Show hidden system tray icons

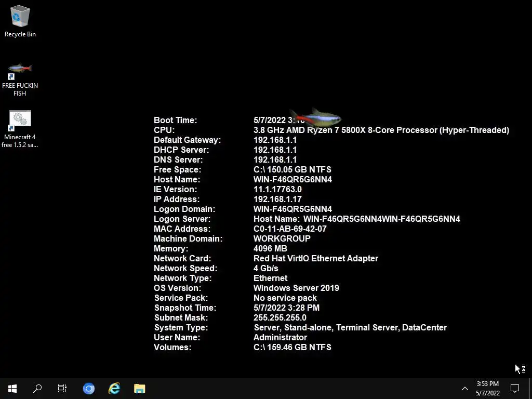click(x=465, y=389)
